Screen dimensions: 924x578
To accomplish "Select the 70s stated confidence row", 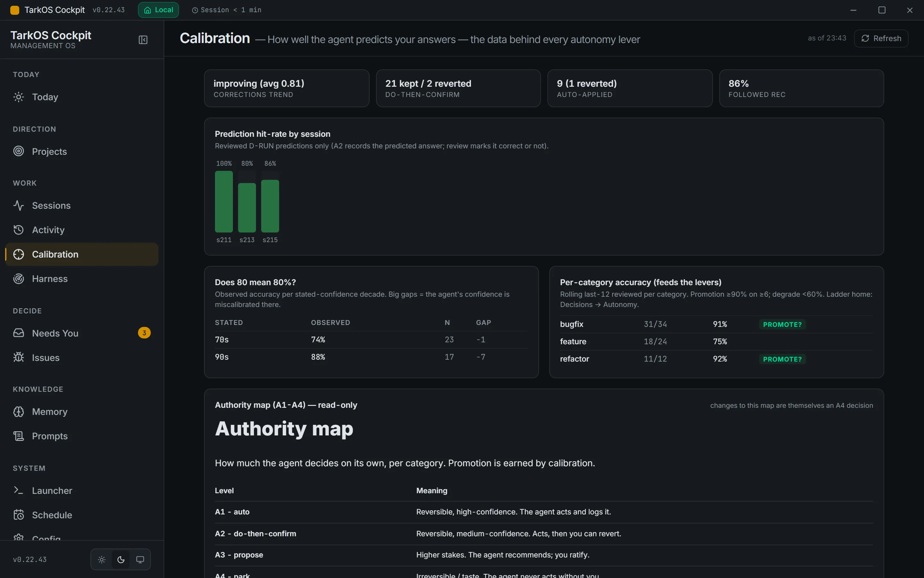I will [x=371, y=340].
